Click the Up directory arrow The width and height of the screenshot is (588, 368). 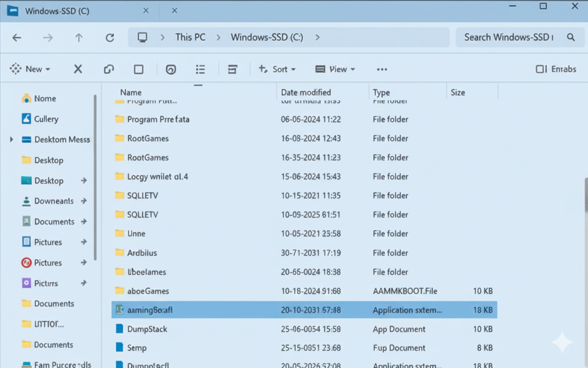(79, 38)
